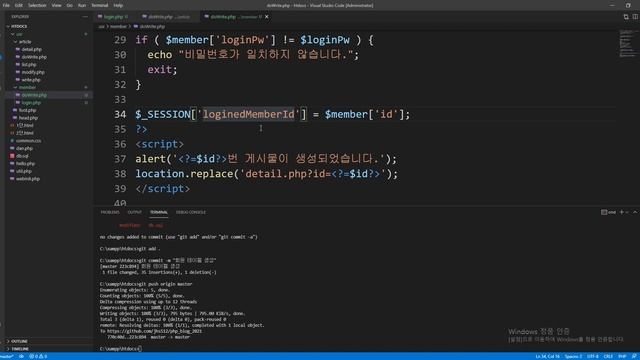Open dan.php in the explorer
Screen dimensions: 640x360
click(24, 149)
